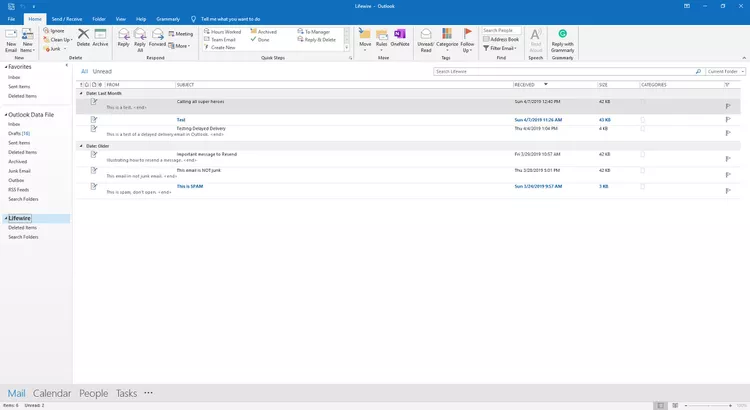Open the Rules menu
The height and width of the screenshot is (410, 750).
[x=381, y=40]
